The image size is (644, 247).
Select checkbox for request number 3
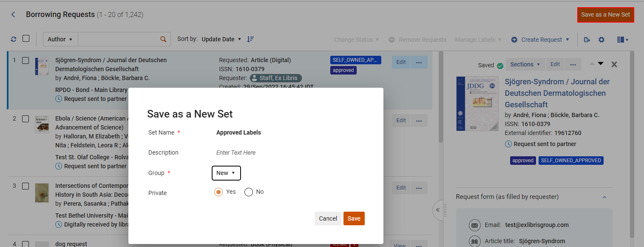click(26, 186)
